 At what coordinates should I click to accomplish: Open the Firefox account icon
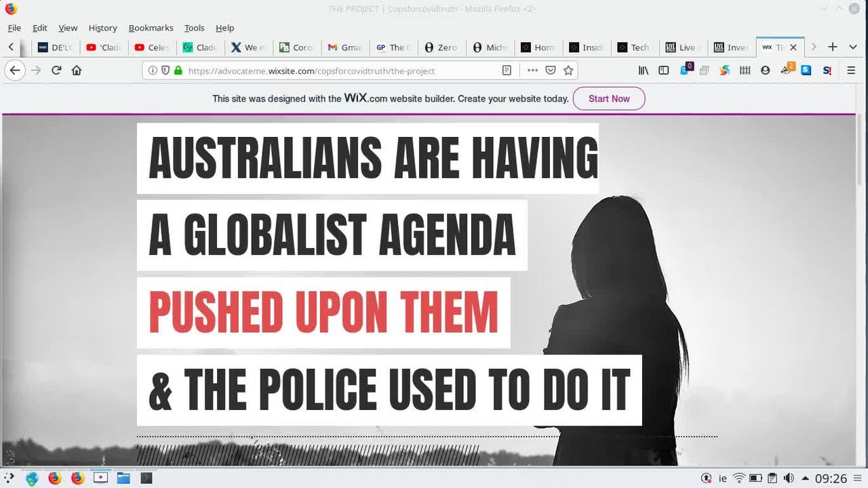[x=765, y=70]
